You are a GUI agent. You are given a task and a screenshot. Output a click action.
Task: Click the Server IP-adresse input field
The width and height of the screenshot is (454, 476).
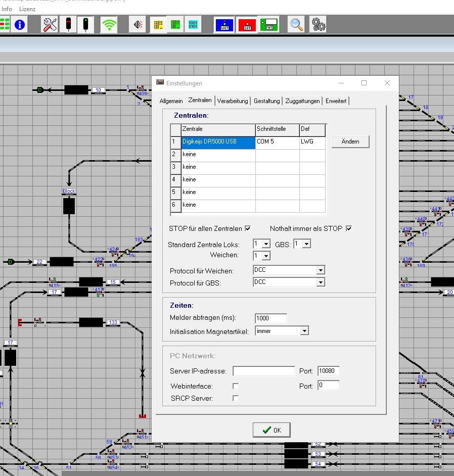tap(263, 371)
